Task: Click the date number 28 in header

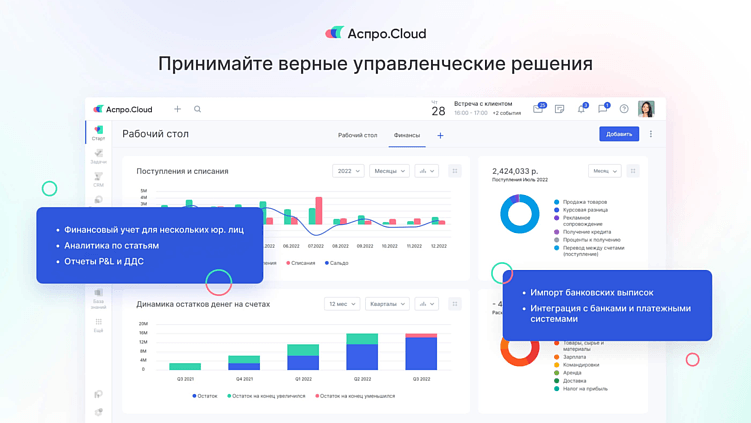Action: [438, 111]
